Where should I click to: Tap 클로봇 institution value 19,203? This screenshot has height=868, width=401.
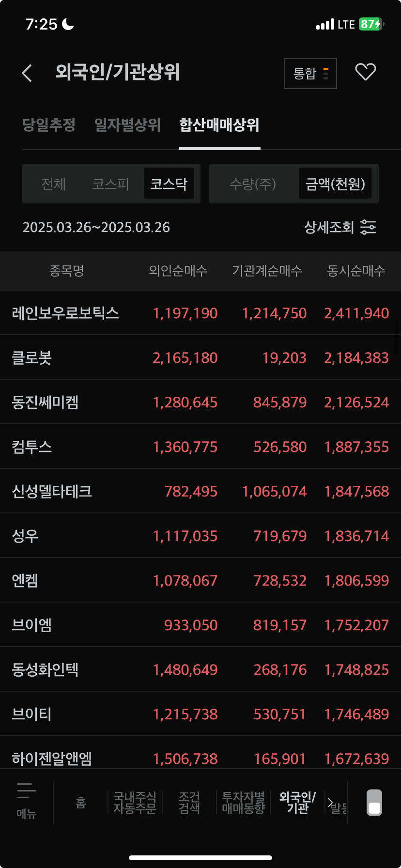(x=284, y=358)
